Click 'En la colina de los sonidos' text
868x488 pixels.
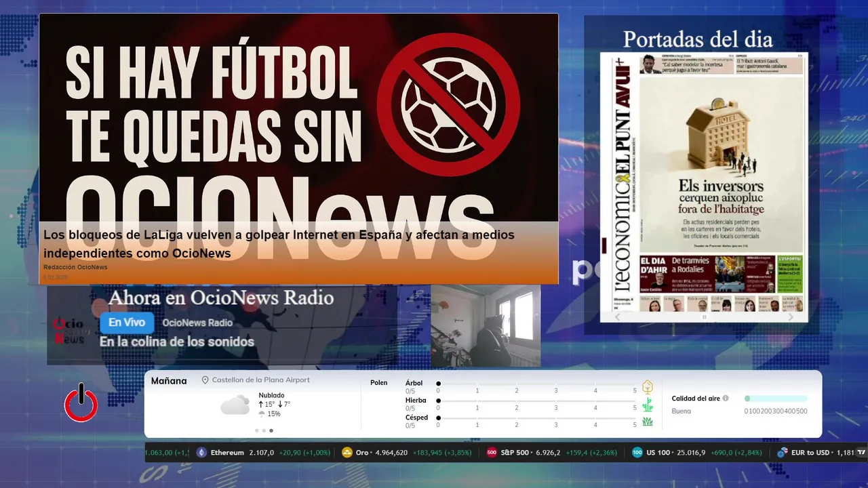coord(177,342)
